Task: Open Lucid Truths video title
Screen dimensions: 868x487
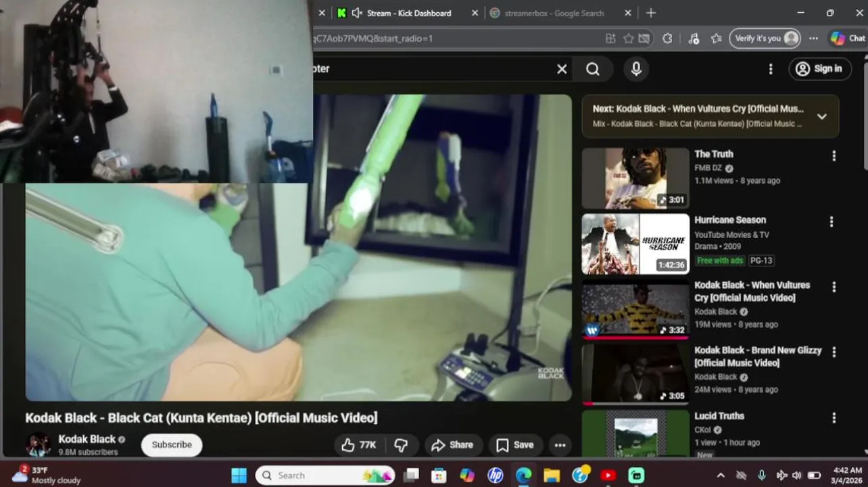Action: (719, 416)
